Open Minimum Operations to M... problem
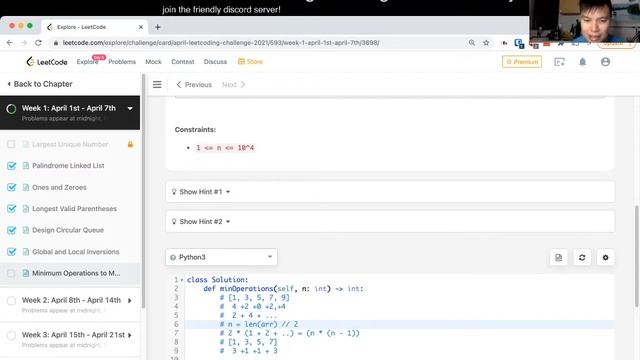The height and width of the screenshot is (360, 640). tap(76, 273)
